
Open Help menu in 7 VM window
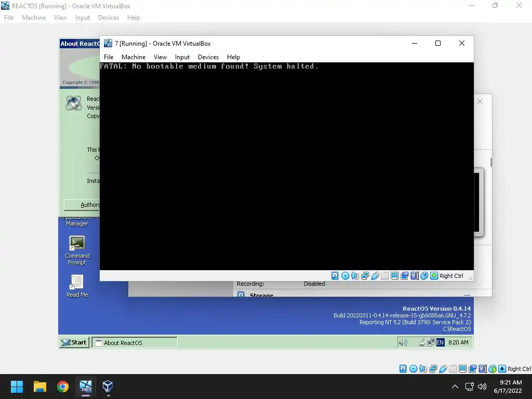[x=233, y=57]
